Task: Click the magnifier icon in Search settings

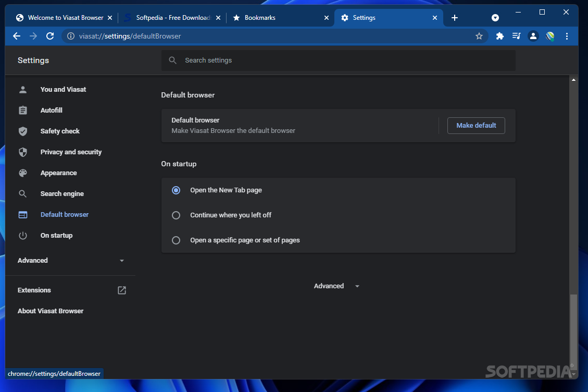Action: point(172,60)
